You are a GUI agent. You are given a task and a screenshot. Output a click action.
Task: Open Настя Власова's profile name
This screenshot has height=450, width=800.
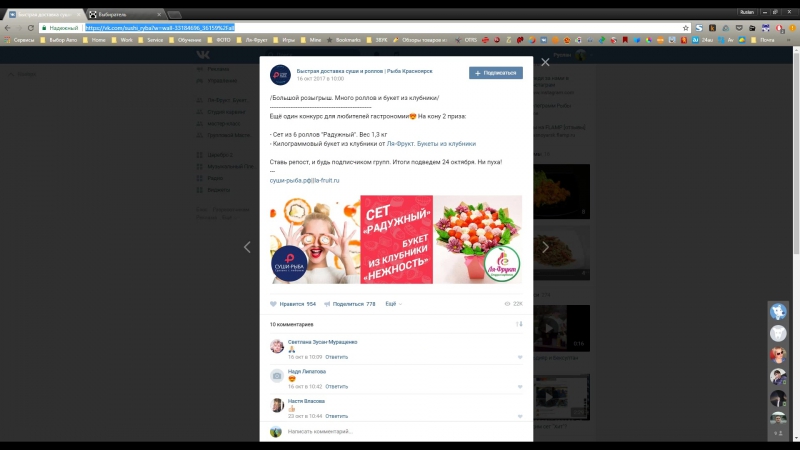[306, 402]
